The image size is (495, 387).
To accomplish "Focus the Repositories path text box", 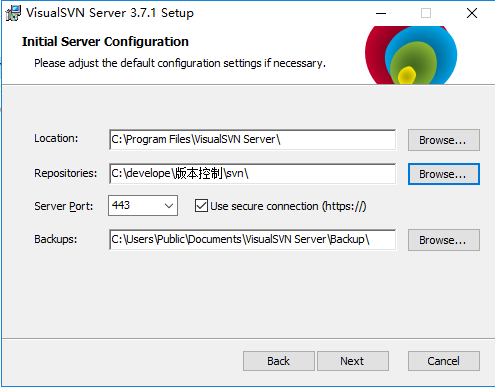I will pos(253,173).
